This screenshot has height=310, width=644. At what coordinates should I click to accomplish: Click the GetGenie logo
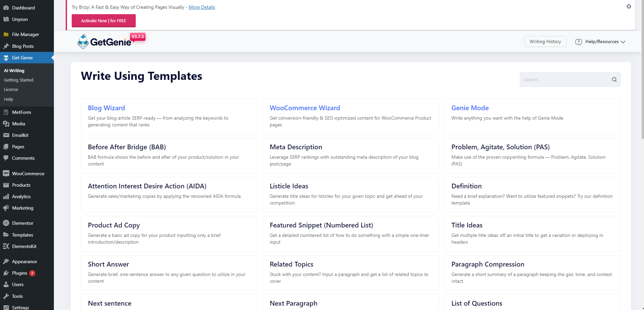pos(104,42)
